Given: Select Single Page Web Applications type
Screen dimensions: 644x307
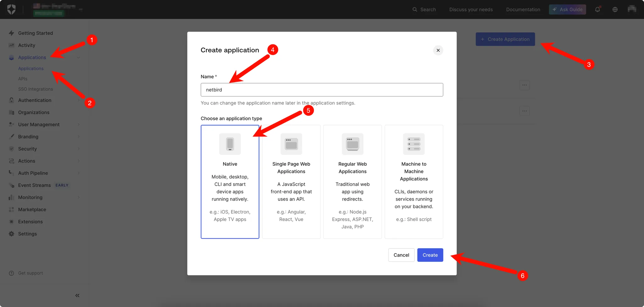Looking at the screenshot, I should tap(291, 182).
